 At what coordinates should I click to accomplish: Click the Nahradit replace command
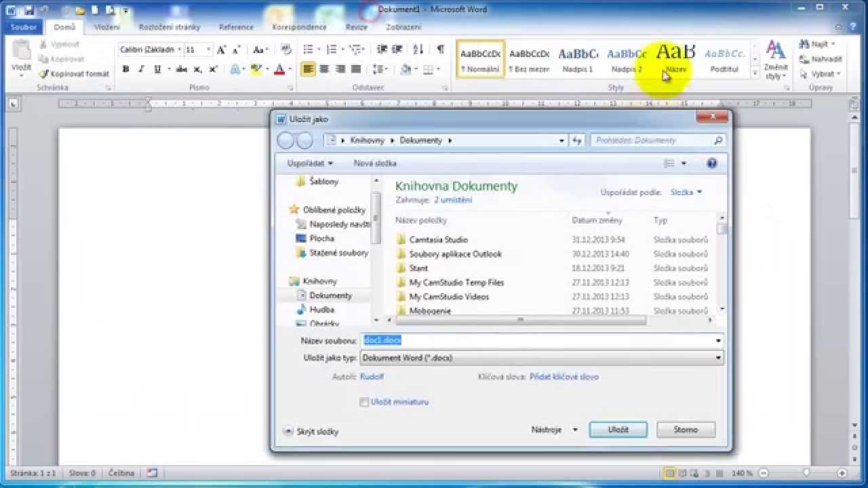pos(821,59)
